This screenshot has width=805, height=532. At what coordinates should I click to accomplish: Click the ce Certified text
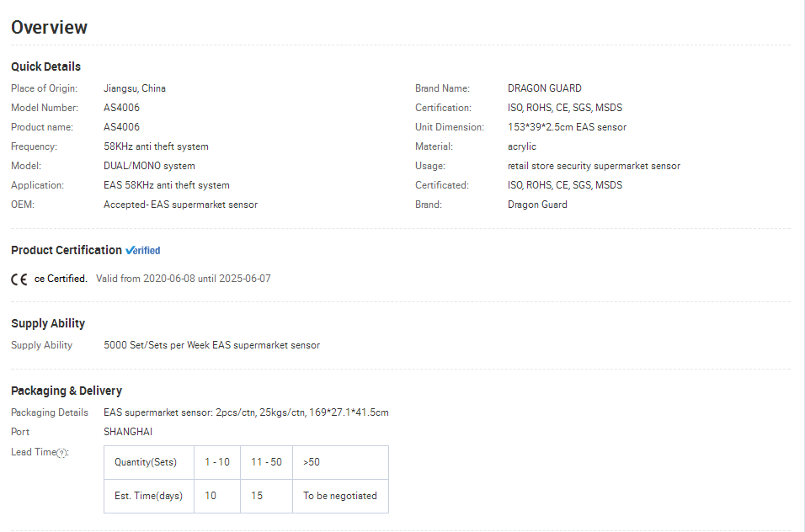tap(61, 279)
